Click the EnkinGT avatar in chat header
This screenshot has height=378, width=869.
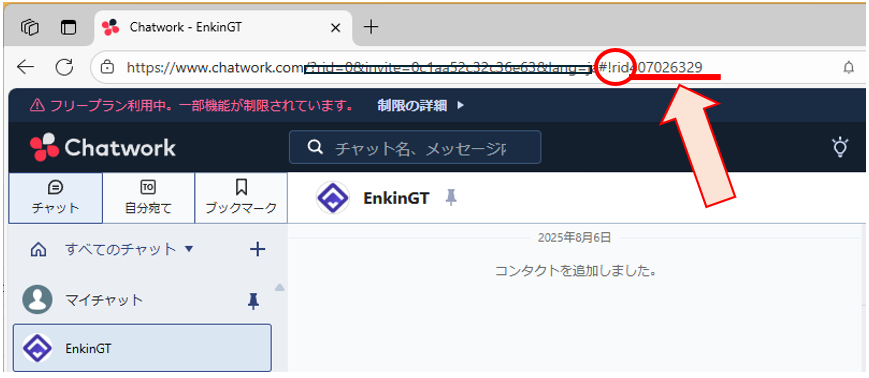tap(333, 198)
